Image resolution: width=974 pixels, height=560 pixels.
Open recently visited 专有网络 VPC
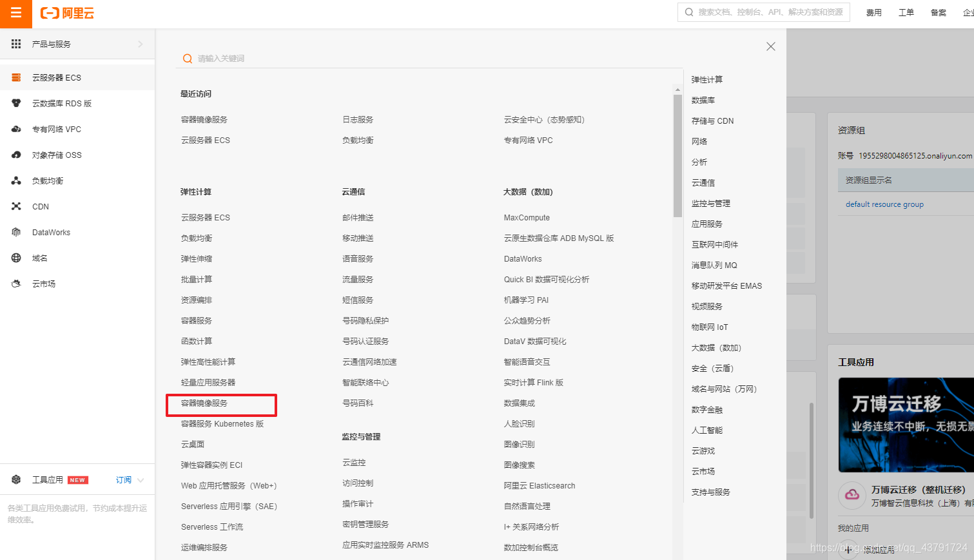[528, 140]
